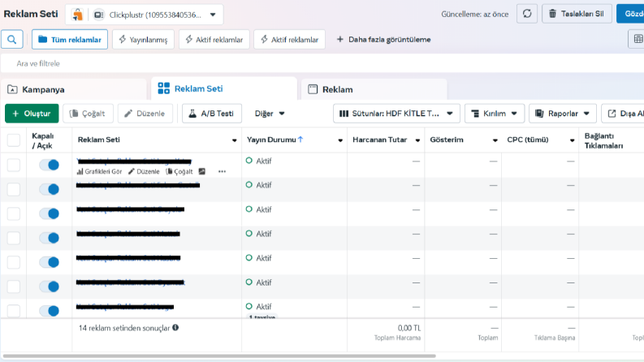This screenshot has height=362, width=644.
Task: Open three-dots menu on first ad set
Action: pyautogui.click(x=222, y=171)
